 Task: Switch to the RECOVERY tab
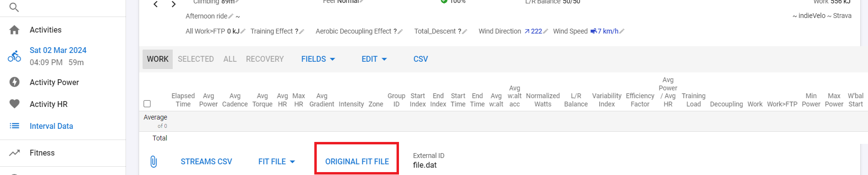265,59
